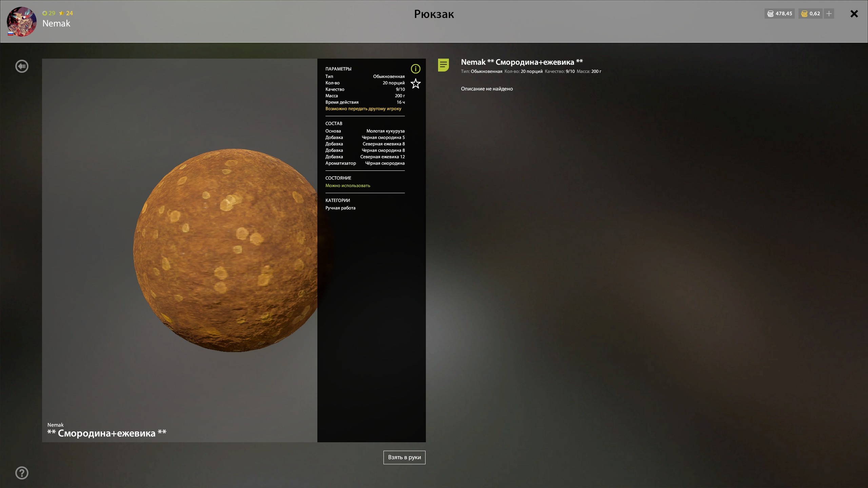Click the КАТЕГОРИИ section header

pyautogui.click(x=338, y=200)
